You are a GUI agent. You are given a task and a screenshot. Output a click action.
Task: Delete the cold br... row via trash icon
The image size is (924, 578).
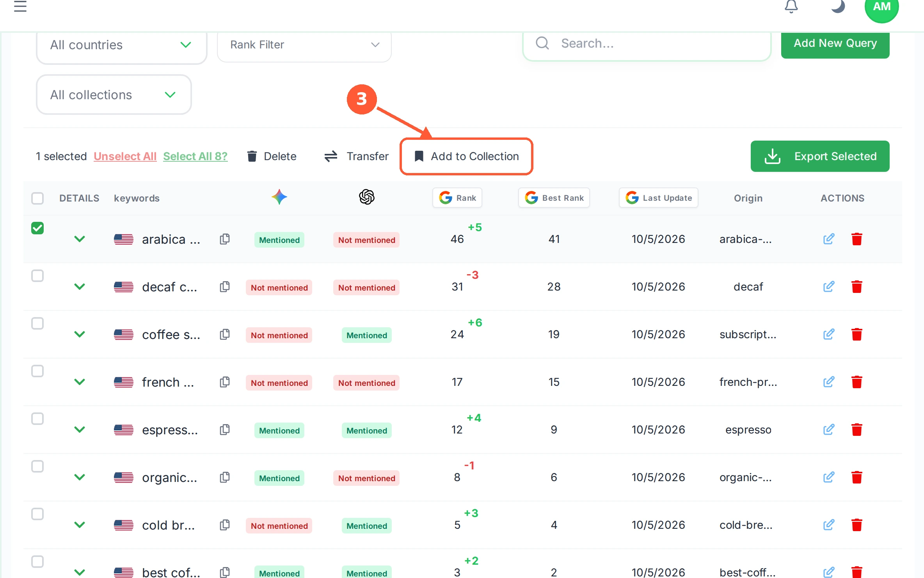pyautogui.click(x=857, y=525)
